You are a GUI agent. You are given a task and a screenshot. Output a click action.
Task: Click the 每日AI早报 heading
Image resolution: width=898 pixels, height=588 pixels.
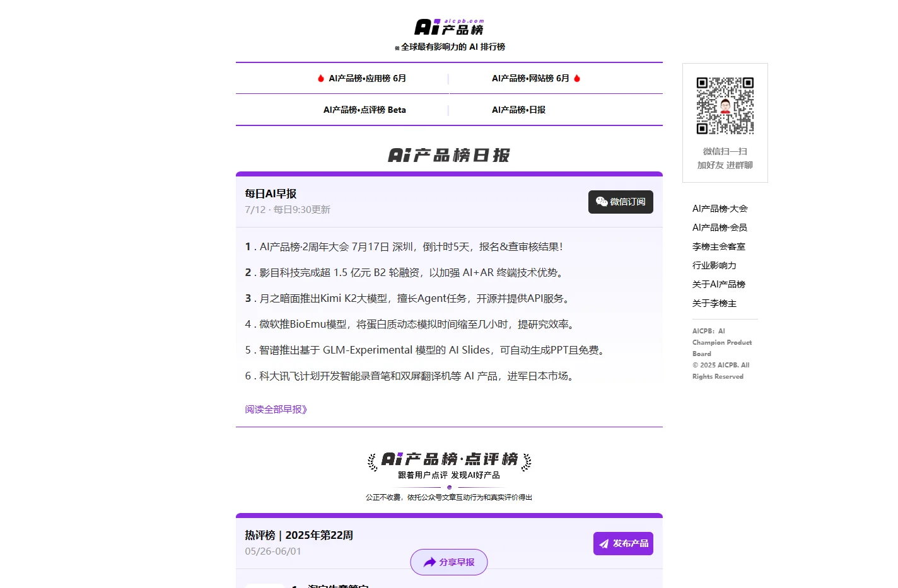tap(271, 194)
